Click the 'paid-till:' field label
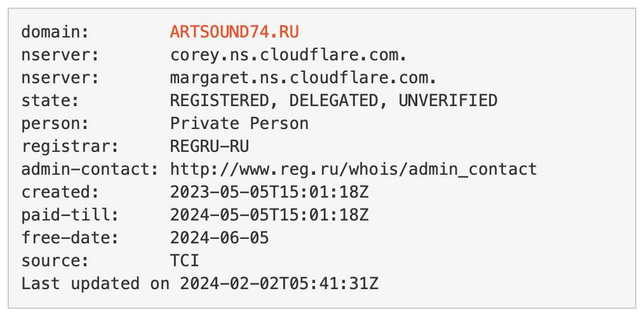This screenshot has width=644, height=319. coord(69,215)
